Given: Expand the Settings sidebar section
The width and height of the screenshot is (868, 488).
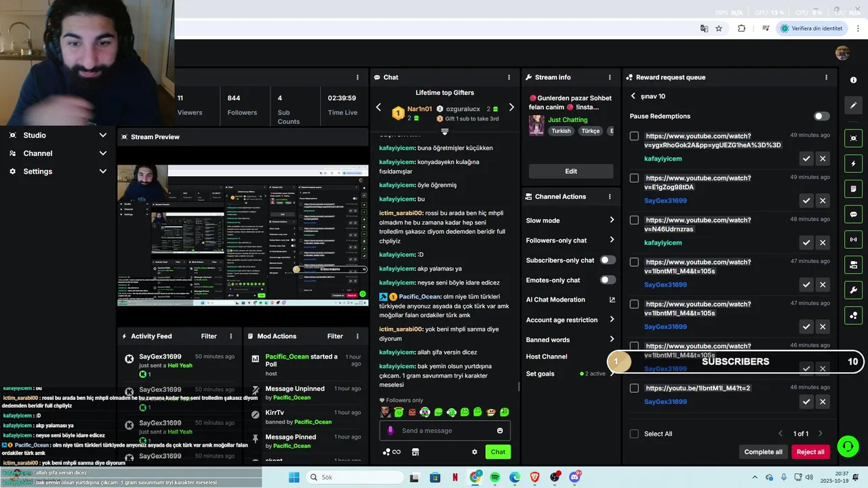Looking at the screenshot, I should 58,171.
